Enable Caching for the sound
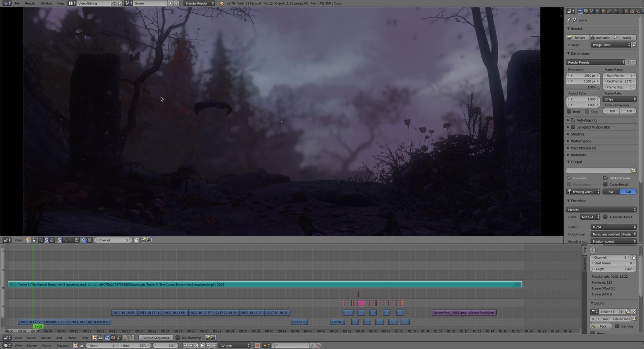 tap(617, 326)
